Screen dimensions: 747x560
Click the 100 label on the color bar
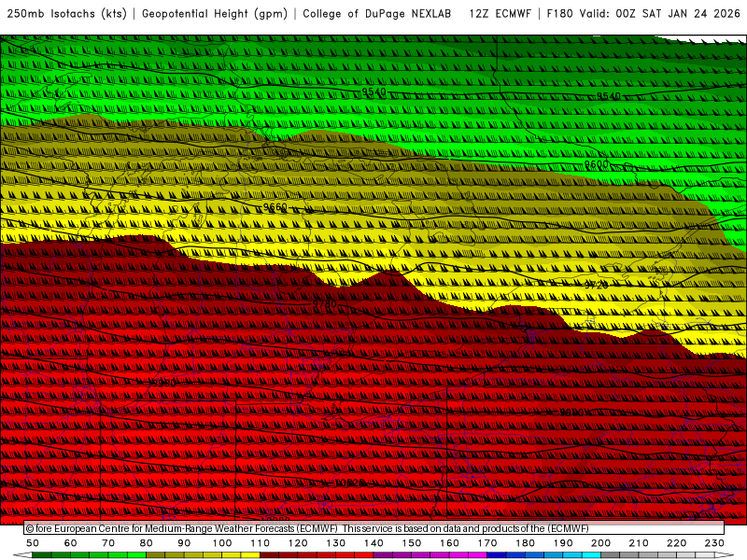(x=222, y=543)
